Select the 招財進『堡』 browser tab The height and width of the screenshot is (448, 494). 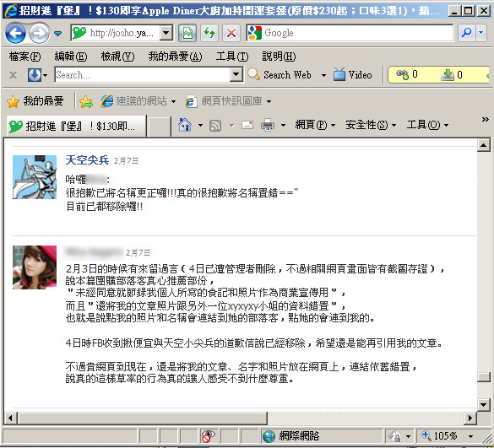pos(76,127)
